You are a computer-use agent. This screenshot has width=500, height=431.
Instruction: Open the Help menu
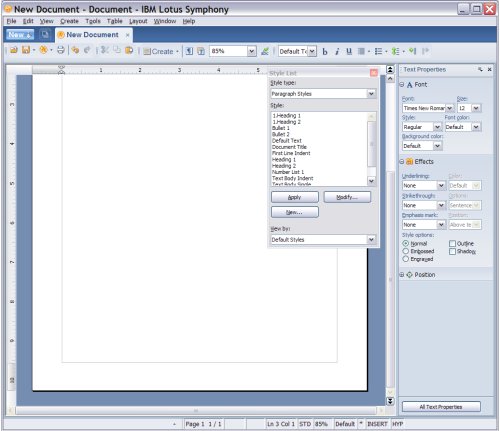pos(189,21)
